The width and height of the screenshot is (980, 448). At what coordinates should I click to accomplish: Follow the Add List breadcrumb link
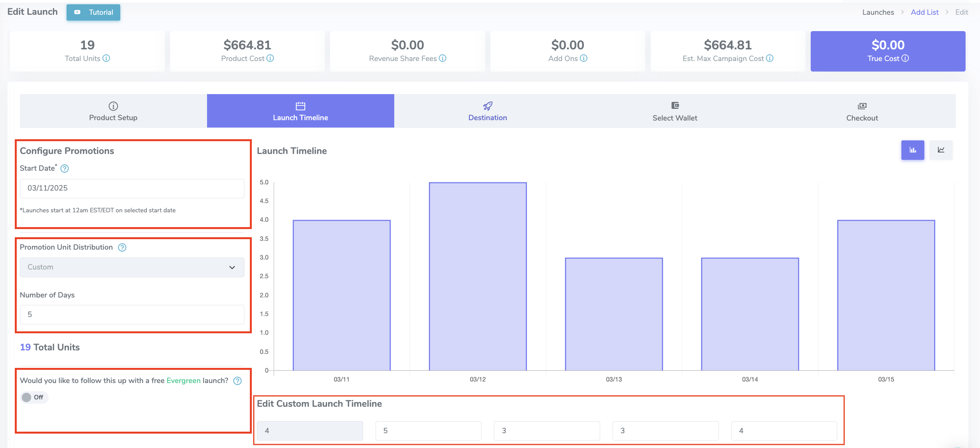[924, 12]
